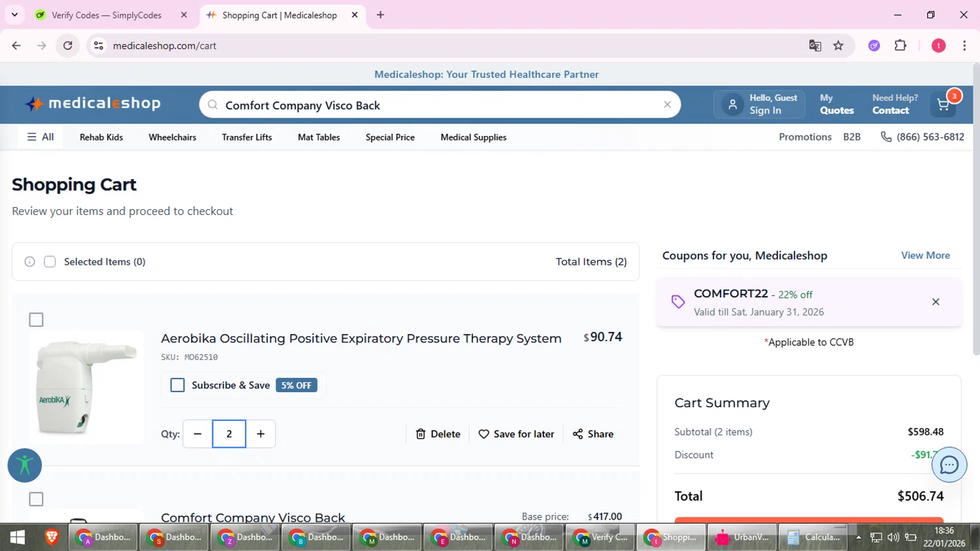Close the Verify Codes tab
980x551 pixels.
pyautogui.click(x=184, y=15)
